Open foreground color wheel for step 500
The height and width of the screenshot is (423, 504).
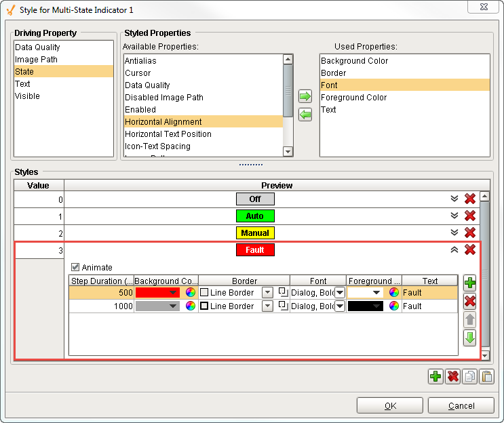pyautogui.click(x=393, y=292)
